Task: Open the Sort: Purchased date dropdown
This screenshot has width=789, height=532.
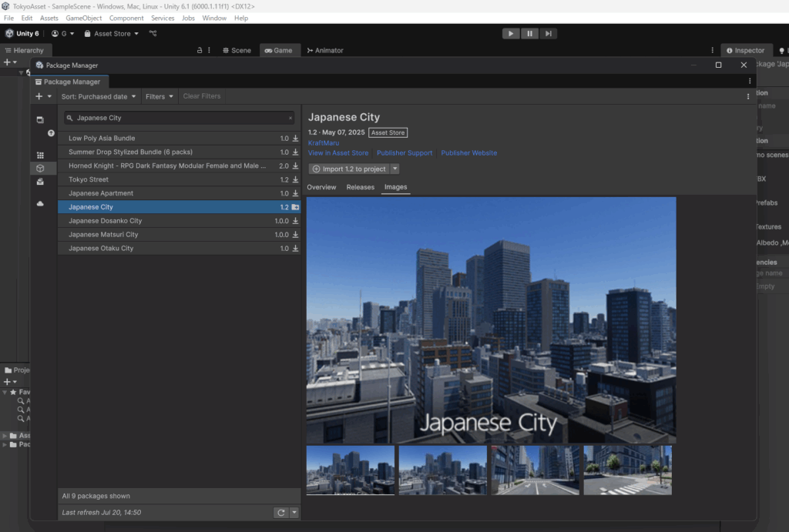Action: pyautogui.click(x=99, y=96)
